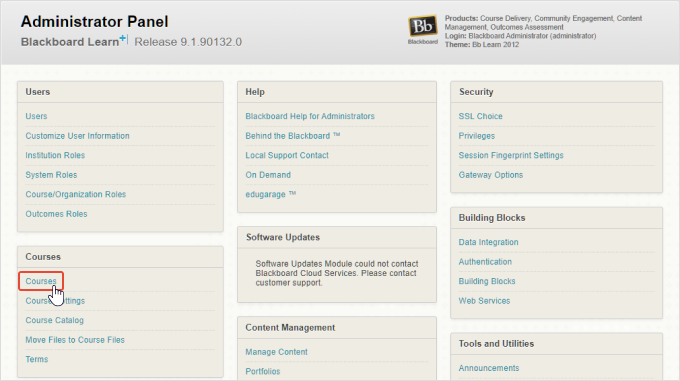The image size is (680, 381).
Task: Open the Terms link
Action: pos(36,359)
